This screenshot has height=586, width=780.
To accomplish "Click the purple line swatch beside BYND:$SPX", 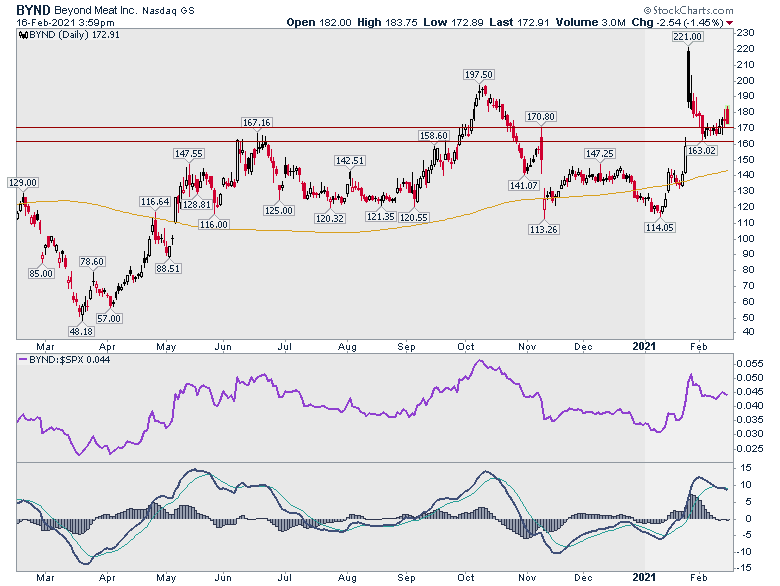I will pyautogui.click(x=23, y=359).
